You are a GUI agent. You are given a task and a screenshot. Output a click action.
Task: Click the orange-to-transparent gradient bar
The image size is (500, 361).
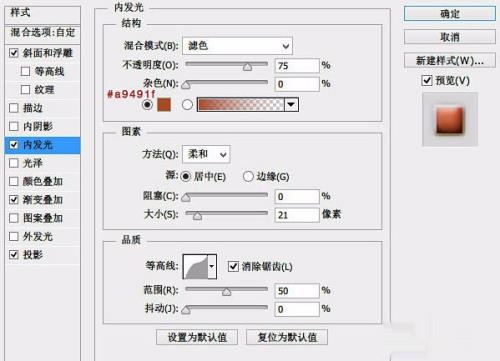click(x=241, y=105)
